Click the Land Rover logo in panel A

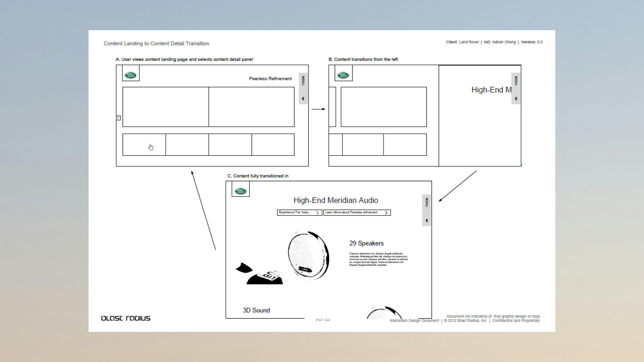130,75
